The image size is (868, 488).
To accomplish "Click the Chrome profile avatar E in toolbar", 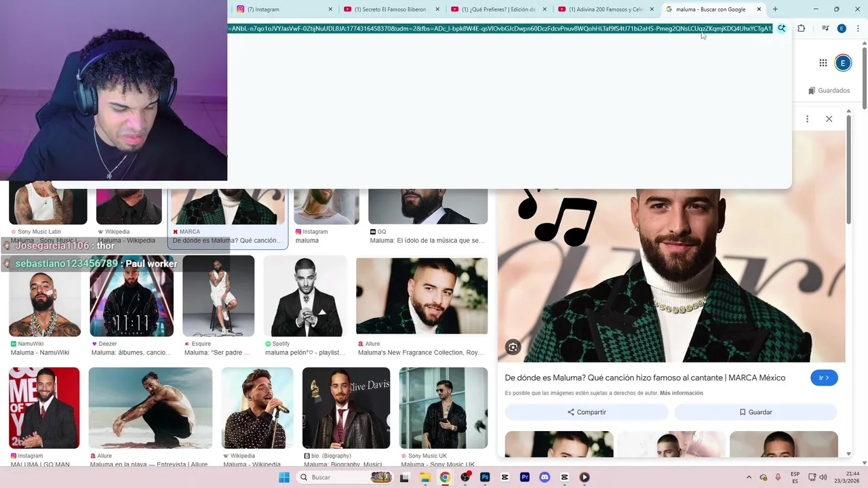I will pyautogui.click(x=842, y=28).
